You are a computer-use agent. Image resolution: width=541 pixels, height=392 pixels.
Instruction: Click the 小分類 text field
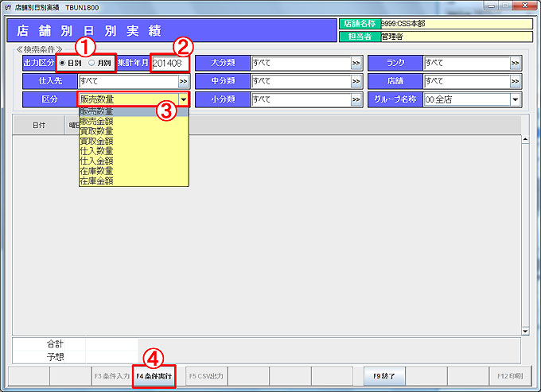coord(301,100)
